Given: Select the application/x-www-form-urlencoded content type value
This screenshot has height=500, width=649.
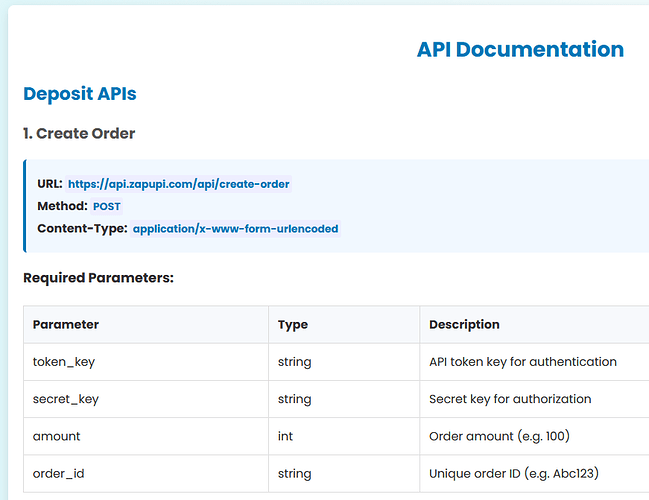Looking at the screenshot, I should point(236,228).
